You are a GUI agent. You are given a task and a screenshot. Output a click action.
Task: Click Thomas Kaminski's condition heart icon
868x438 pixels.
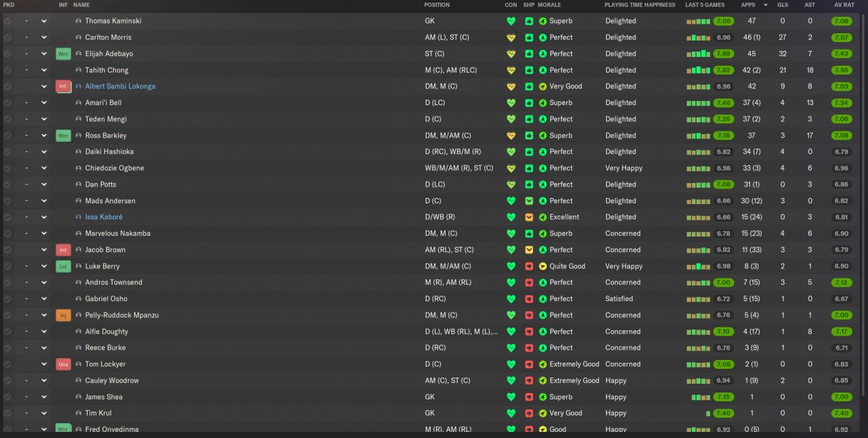(511, 21)
